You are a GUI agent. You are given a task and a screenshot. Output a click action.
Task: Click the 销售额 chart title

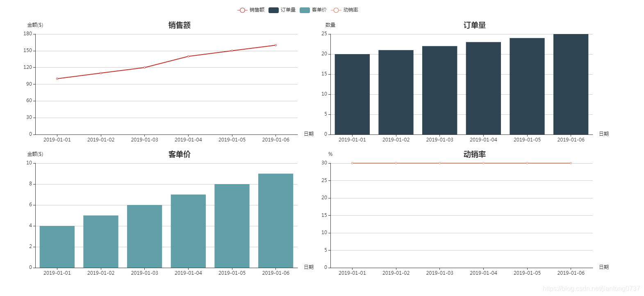(x=180, y=25)
